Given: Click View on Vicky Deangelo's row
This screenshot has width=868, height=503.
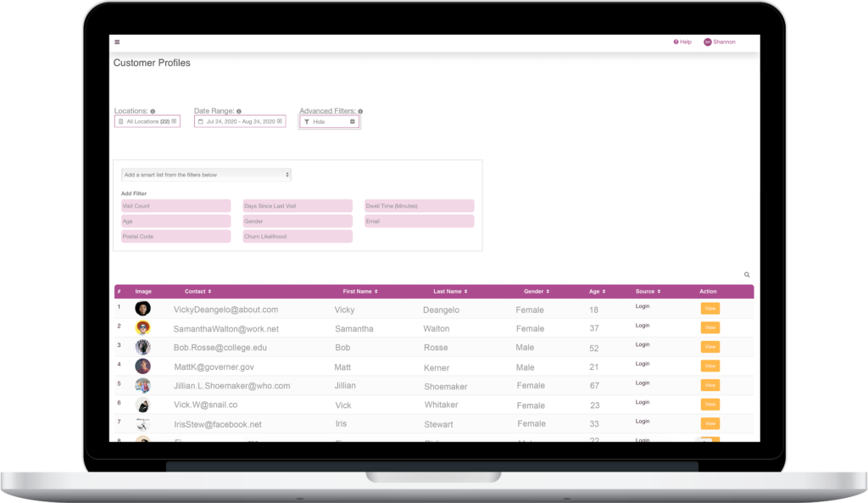Looking at the screenshot, I should 709,309.
